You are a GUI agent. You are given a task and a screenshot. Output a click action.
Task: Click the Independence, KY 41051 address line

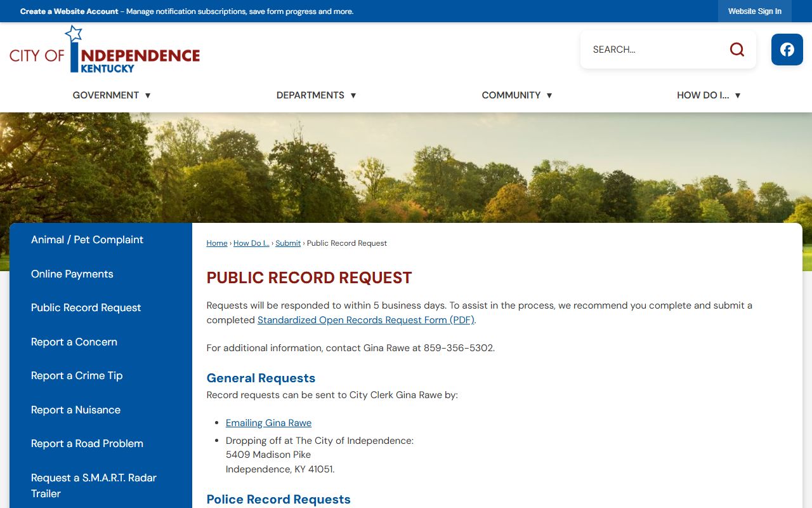[x=280, y=469]
